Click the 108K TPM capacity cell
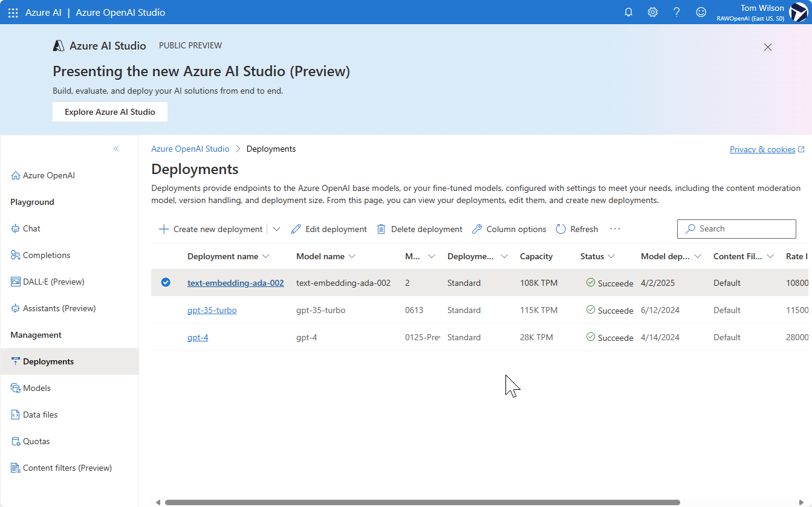 coord(539,283)
